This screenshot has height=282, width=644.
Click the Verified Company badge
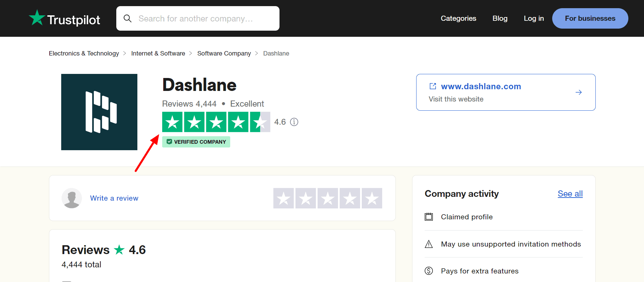coord(196,142)
